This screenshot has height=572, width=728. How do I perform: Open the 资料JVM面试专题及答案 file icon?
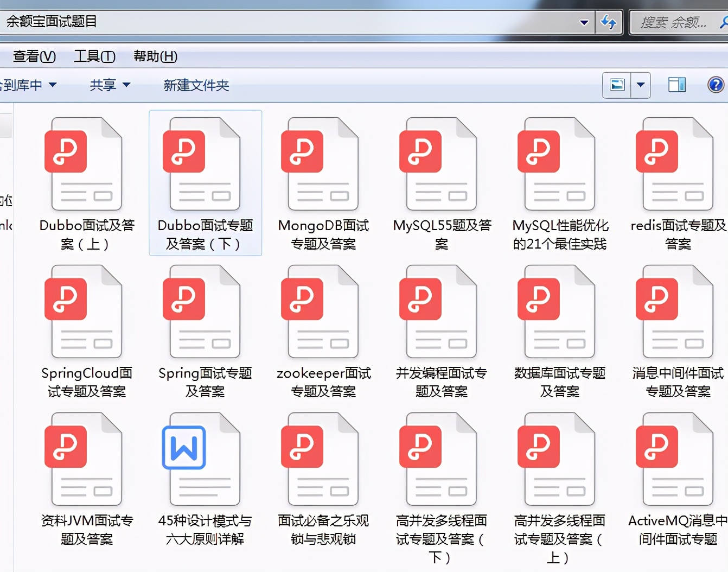(84, 459)
